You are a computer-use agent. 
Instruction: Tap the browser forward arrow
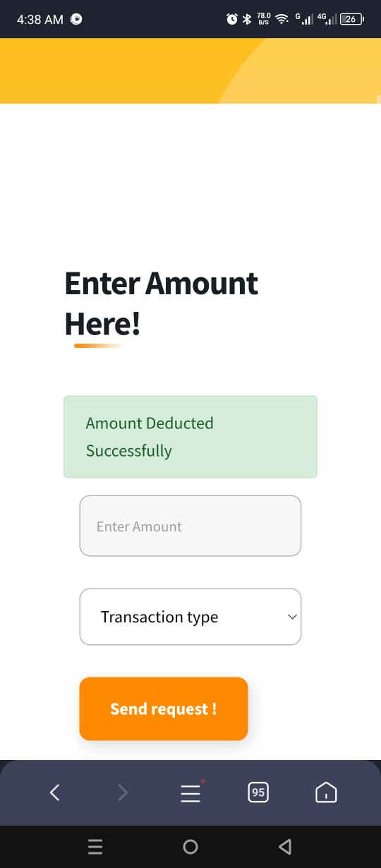tap(123, 792)
